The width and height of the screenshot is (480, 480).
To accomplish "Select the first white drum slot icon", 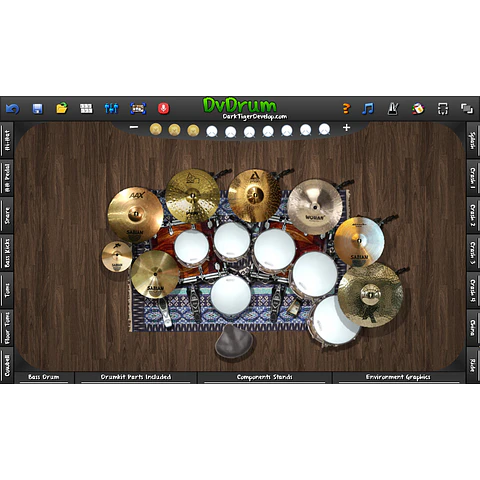I will pyautogui.click(x=212, y=131).
